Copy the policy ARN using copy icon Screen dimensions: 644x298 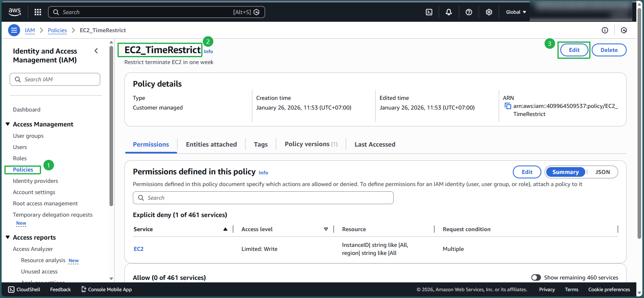click(508, 106)
